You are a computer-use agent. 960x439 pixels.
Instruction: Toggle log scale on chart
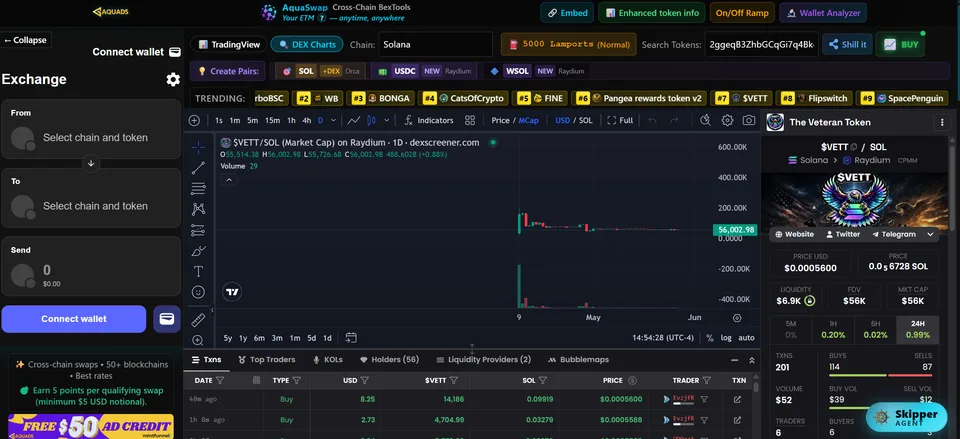tap(726, 337)
